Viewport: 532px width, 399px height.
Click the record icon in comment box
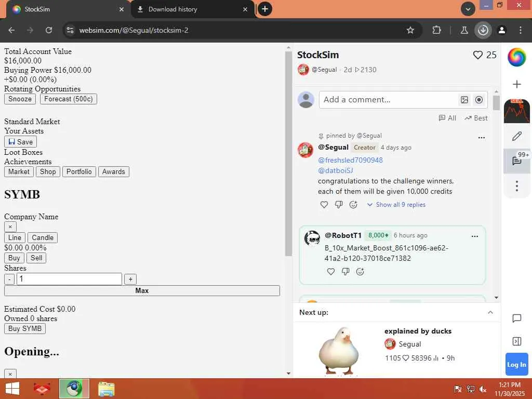479,100
